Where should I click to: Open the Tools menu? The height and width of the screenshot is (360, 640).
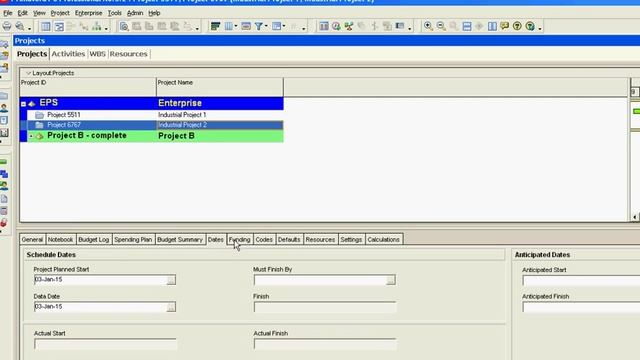coord(115,13)
